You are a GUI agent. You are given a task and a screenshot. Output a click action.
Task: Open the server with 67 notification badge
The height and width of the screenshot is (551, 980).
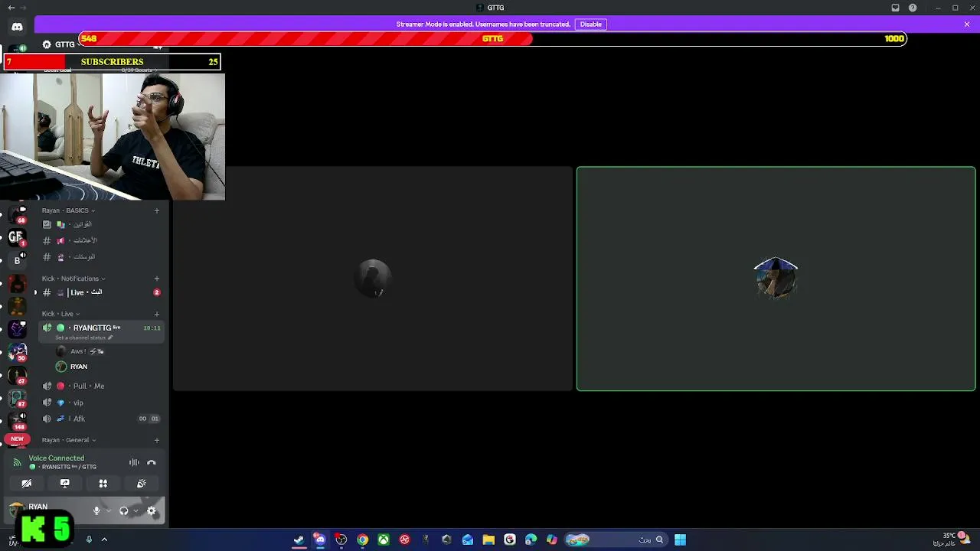(17, 375)
